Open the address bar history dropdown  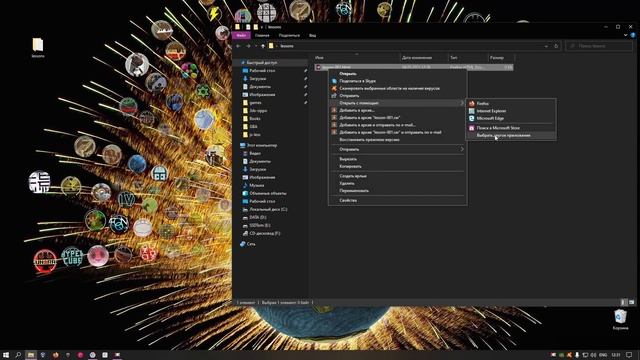(x=546, y=46)
